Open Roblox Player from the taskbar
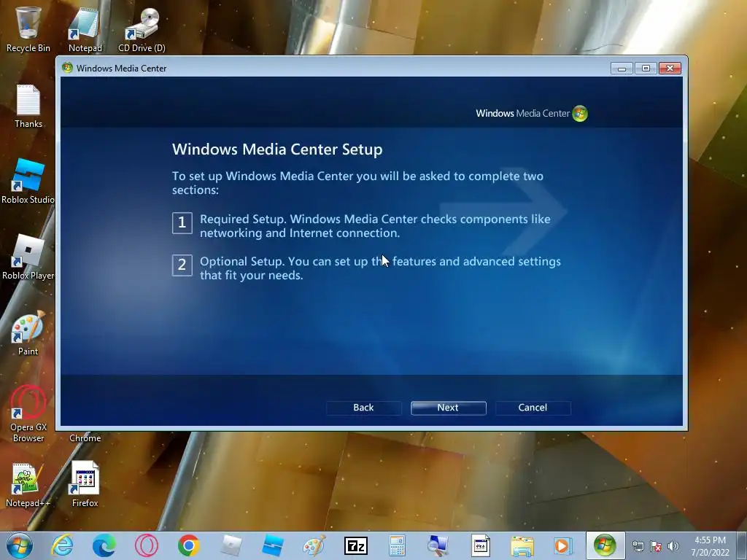This screenshot has height=560, width=747. [231, 545]
